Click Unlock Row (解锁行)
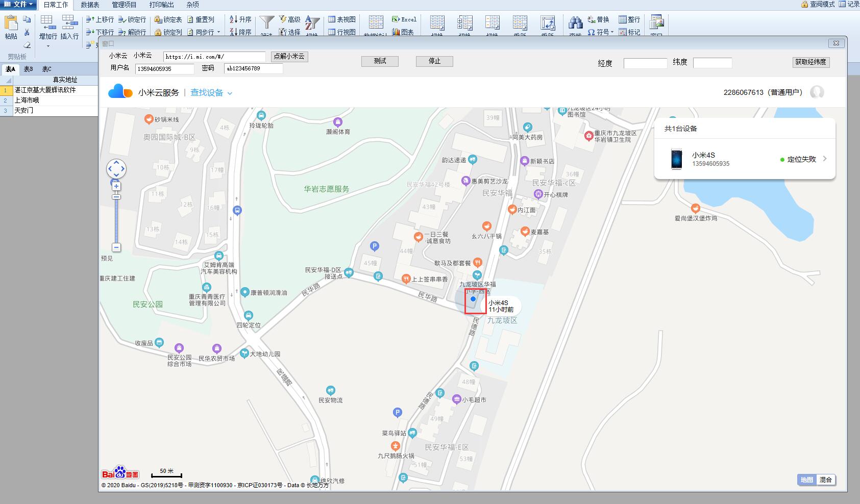Screen dimensions: 860x504 pyautogui.click(x=132, y=32)
